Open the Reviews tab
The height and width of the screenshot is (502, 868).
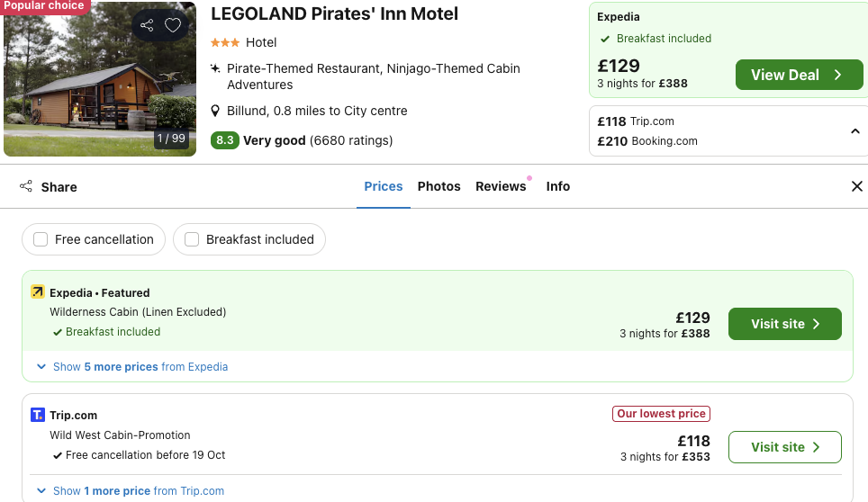501,186
